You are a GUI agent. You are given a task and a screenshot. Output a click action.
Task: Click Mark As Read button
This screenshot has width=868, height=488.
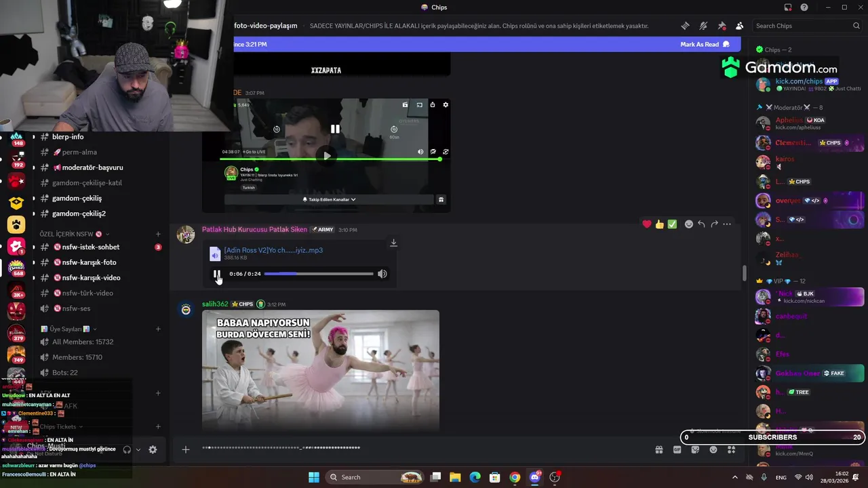coord(705,44)
